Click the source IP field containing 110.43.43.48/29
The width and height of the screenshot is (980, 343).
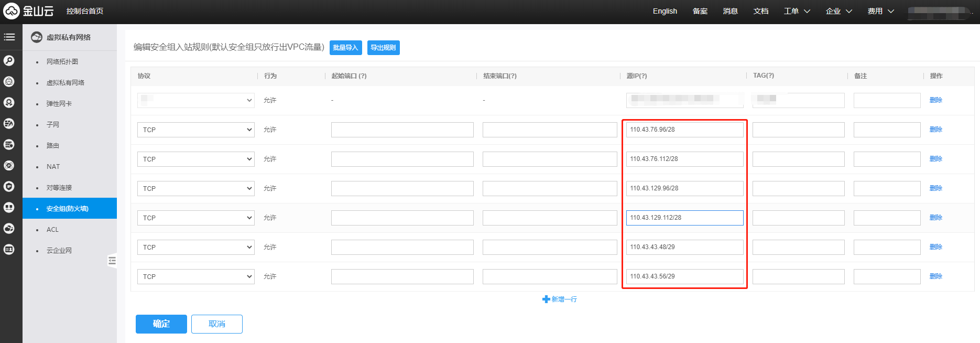tap(684, 247)
